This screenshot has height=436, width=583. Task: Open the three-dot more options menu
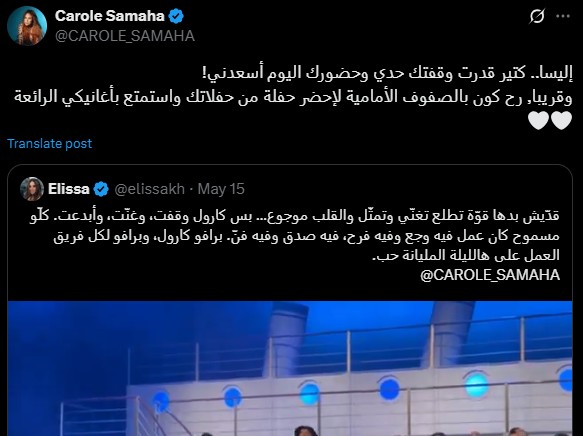click(563, 16)
